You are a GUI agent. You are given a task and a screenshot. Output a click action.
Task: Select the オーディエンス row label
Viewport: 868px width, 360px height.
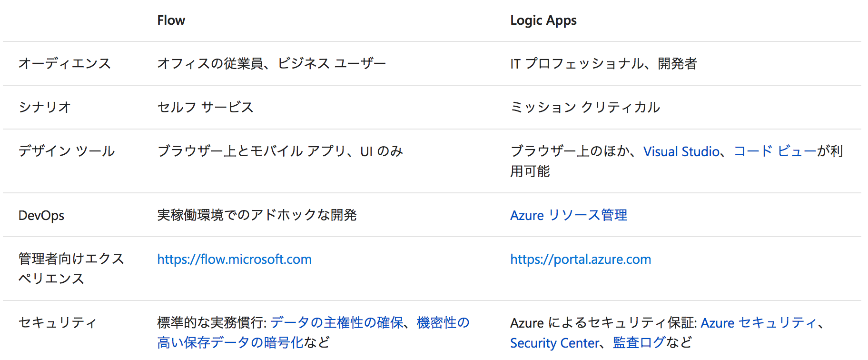coord(65,63)
